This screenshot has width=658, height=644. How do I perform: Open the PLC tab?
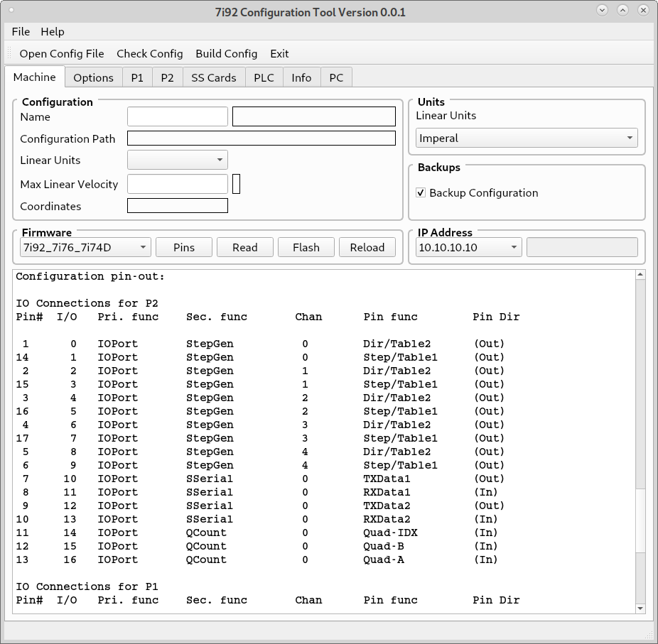pos(264,77)
